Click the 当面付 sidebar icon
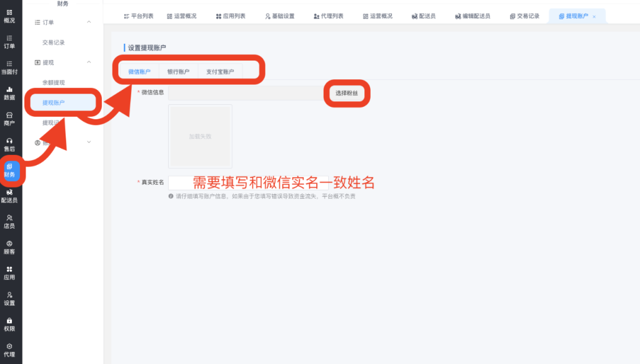Image resolution: width=640 pixels, height=364 pixels. click(9, 67)
